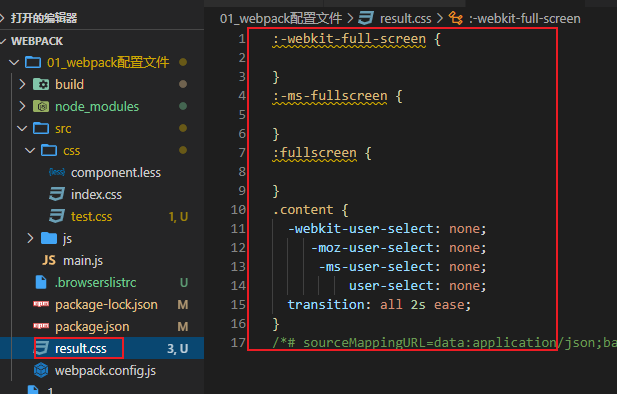Open package-lock.json file
617x394 pixels.
106,305
